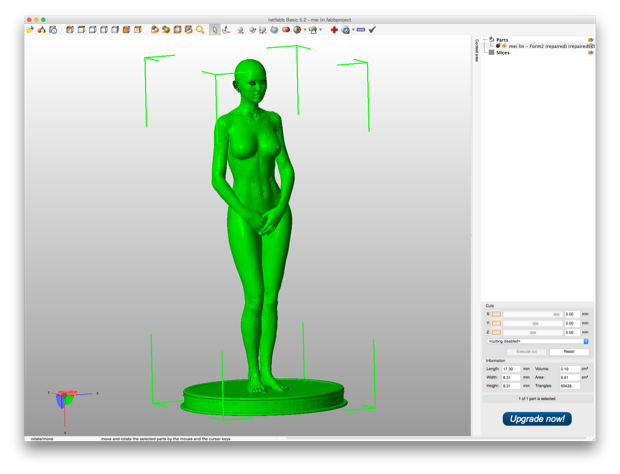Click the gray sphere on stand icon
620x474 pixels.
[x=240, y=30]
